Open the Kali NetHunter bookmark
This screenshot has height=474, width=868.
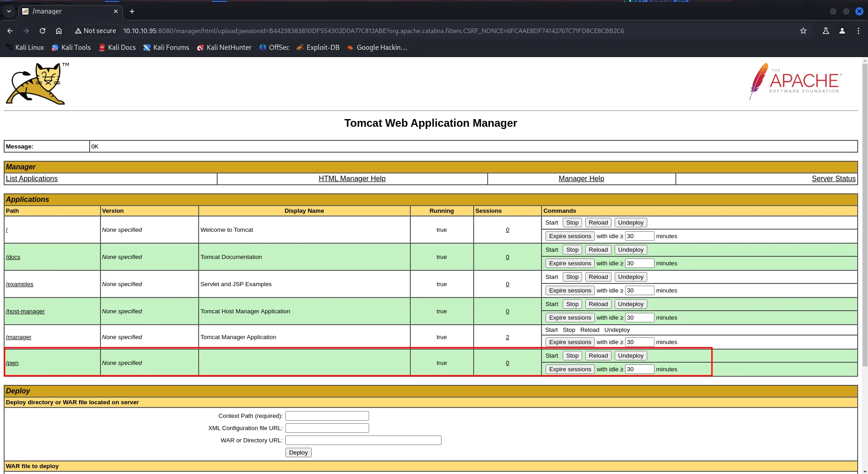coord(224,48)
